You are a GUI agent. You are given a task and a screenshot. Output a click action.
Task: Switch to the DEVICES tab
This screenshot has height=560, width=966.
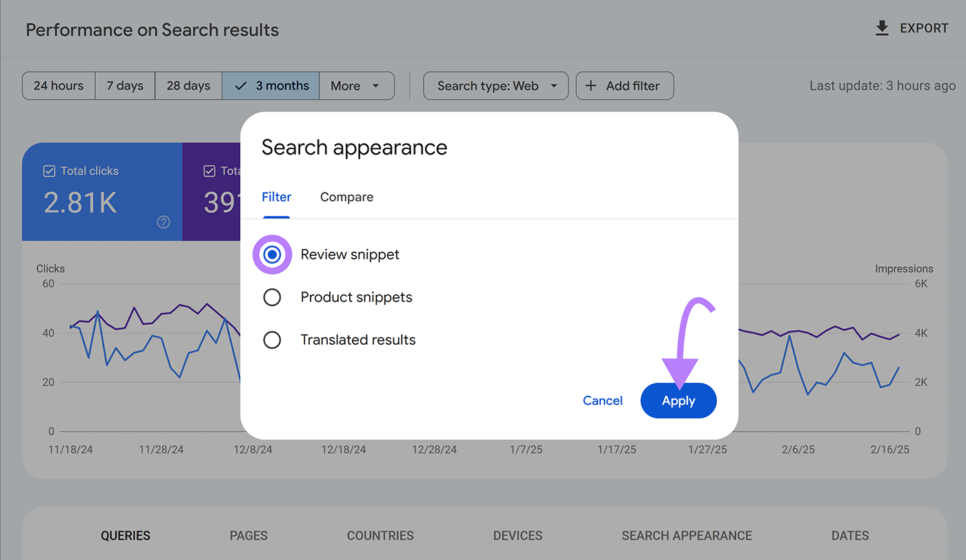click(x=517, y=536)
